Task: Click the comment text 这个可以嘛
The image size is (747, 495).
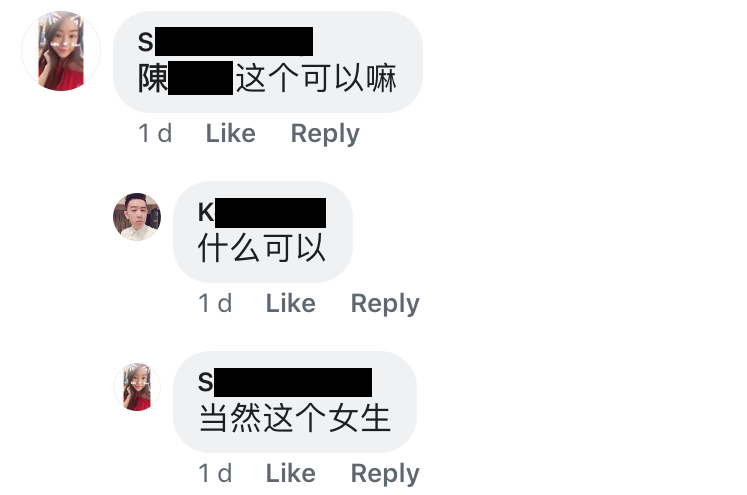Action: click(316, 78)
